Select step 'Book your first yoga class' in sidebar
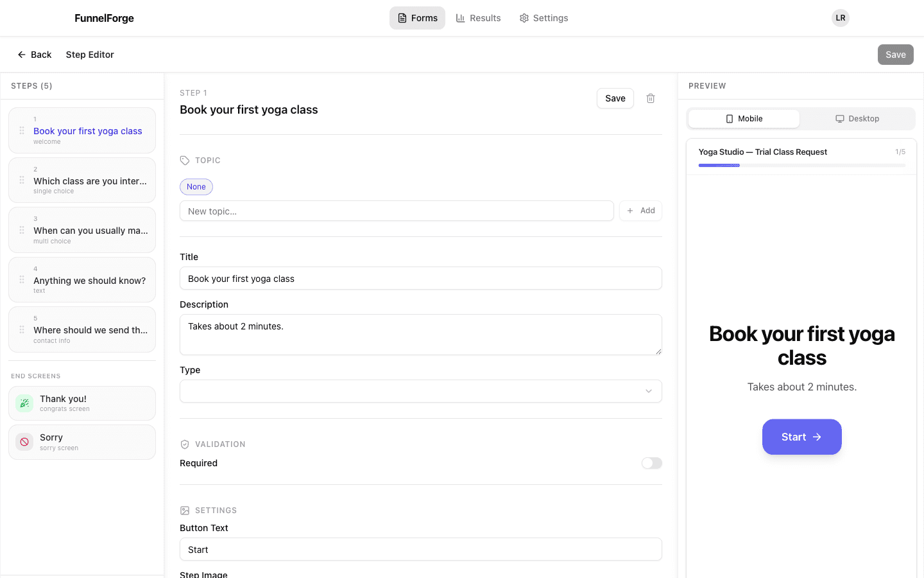The image size is (924, 578). coord(82,130)
